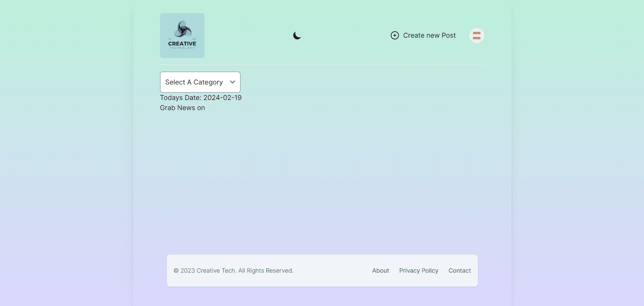This screenshot has height=306, width=644.
Task: Go to the Contact footer link
Action: [459, 271]
